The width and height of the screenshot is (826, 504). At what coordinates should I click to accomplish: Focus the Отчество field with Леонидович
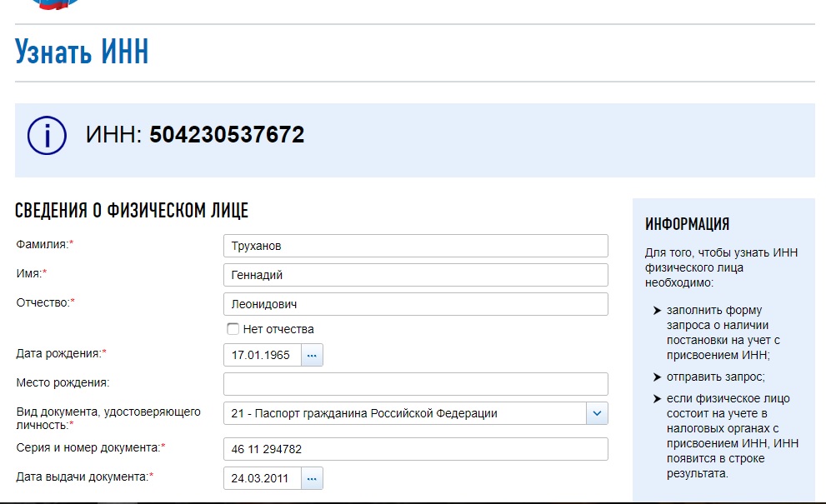tap(415, 304)
